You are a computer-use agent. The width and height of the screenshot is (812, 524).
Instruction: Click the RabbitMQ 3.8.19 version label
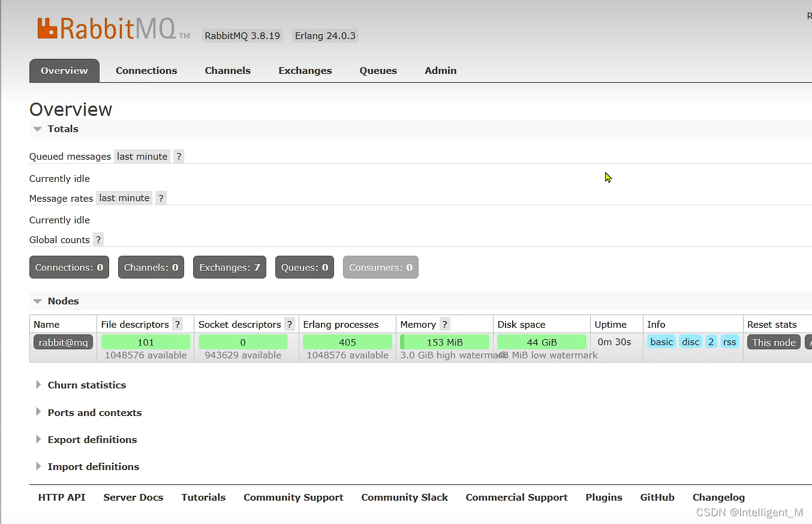tap(242, 36)
